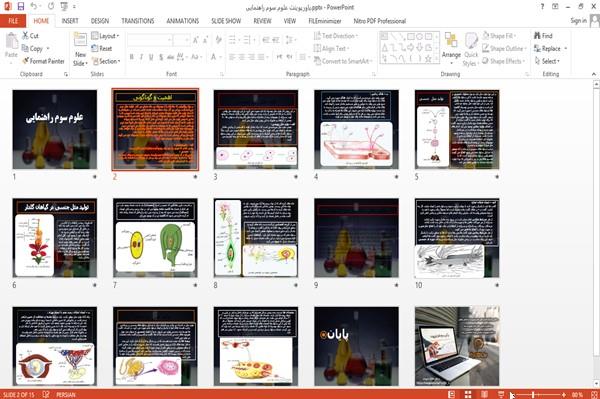Switch to SLIDE SHOW tab
Image resolution: width=600 pixels, height=399 pixels.
(x=226, y=21)
